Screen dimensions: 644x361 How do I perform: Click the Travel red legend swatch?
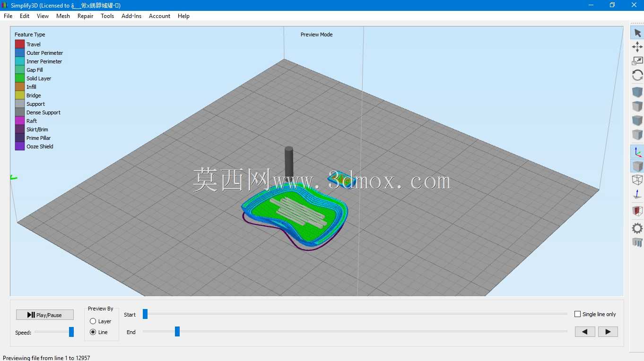[x=20, y=44]
